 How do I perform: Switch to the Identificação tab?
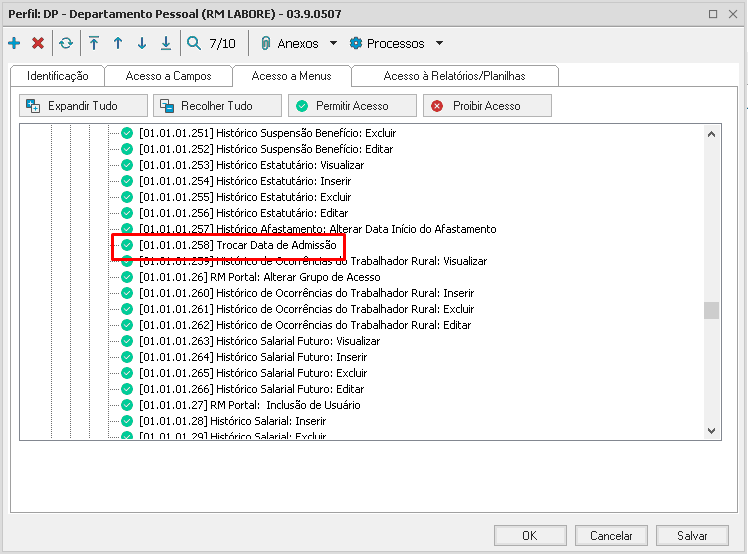pyautogui.click(x=57, y=76)
